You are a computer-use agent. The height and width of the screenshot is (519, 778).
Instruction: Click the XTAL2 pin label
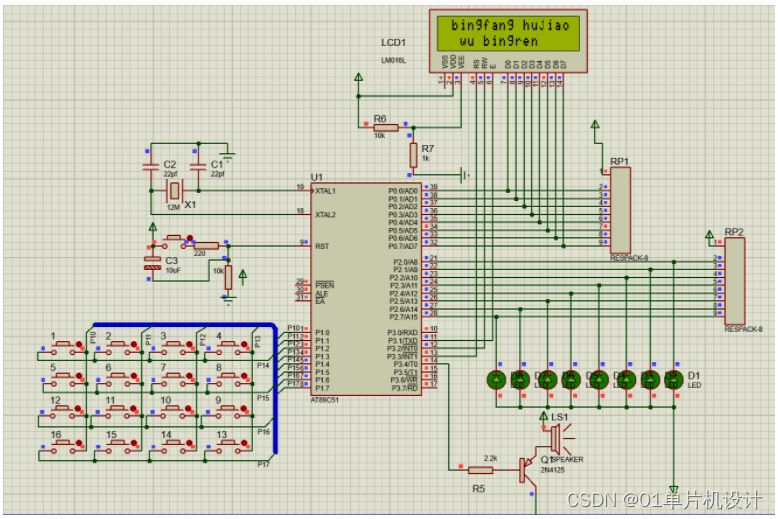pos(325,215)
